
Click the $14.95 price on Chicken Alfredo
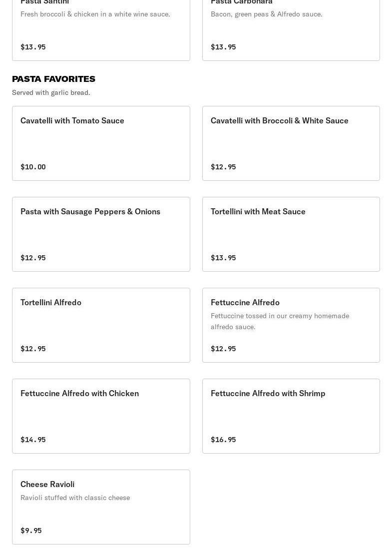coord(33,440)
